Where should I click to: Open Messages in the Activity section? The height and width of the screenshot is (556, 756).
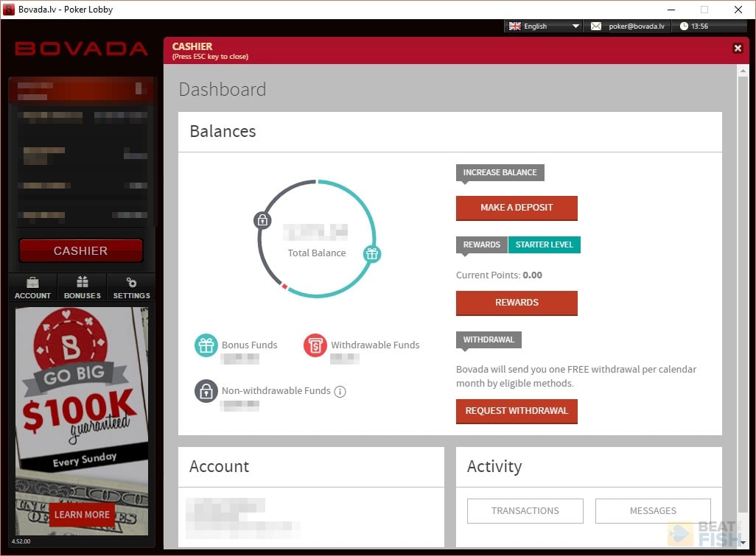653,510
